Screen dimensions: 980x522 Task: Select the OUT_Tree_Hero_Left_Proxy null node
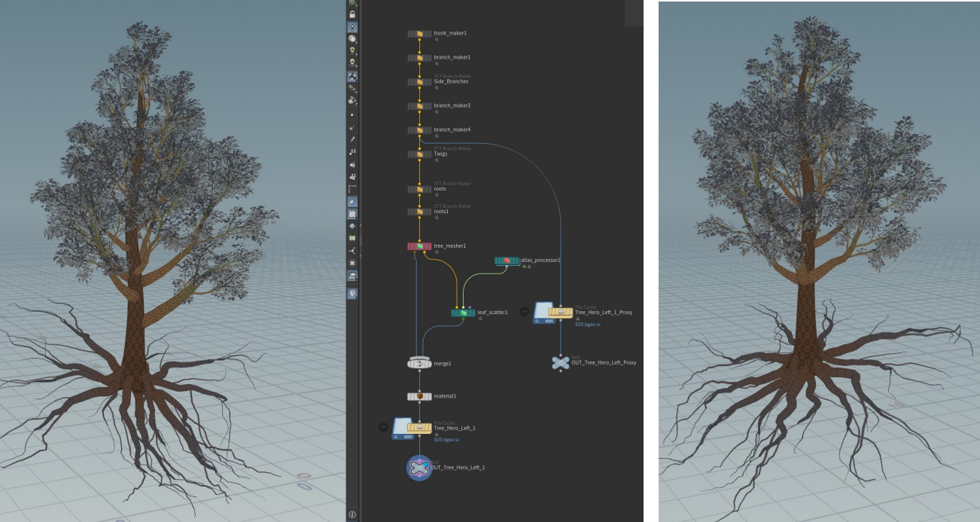pos(560,362)
